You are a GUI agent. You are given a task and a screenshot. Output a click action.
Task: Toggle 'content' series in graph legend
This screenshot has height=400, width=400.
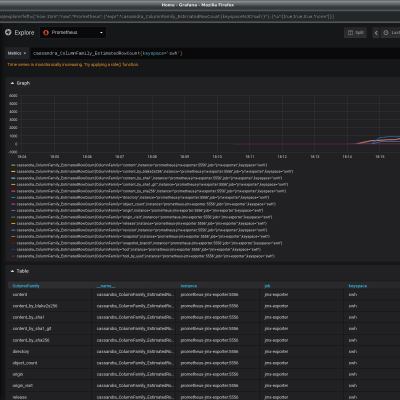[x=142, y=165]
